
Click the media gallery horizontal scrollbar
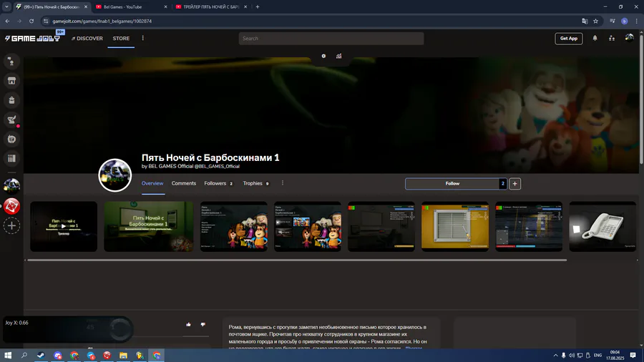tap(297, 260)
